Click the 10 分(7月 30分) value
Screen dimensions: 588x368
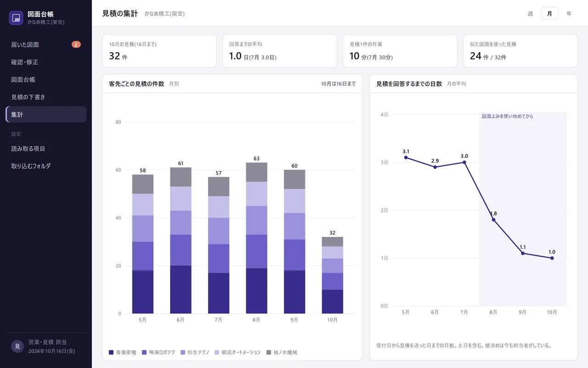pyautogui.click(x=371, y=56)
